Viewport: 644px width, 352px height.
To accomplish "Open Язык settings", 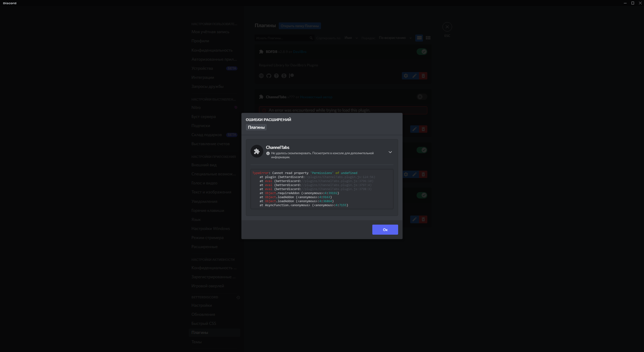I will tap(214, 220).
